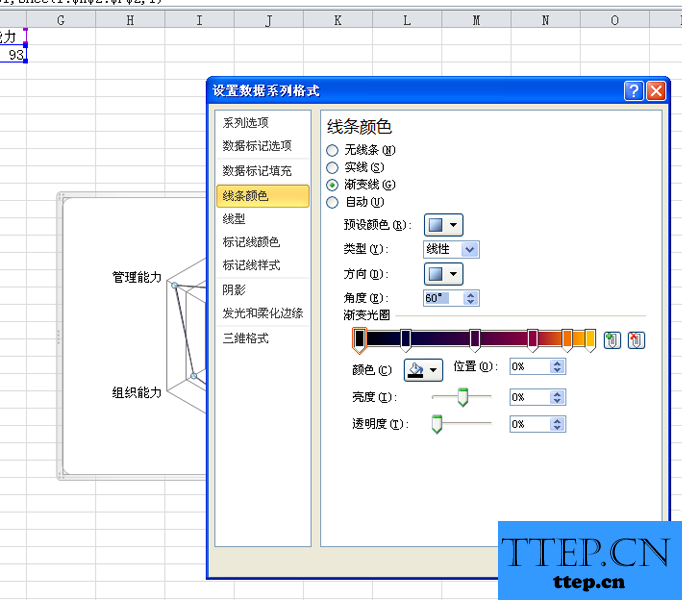Select the orange gradient stop
The image size is (682, 600).
[x=567, y=340]
